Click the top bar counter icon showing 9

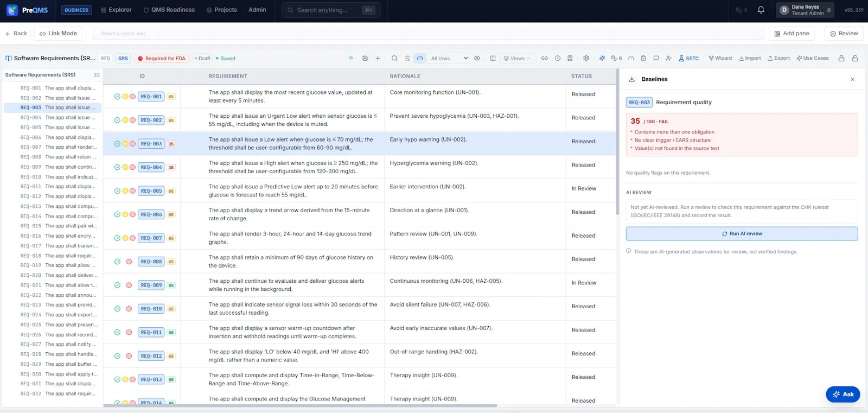tap(741, 10)
